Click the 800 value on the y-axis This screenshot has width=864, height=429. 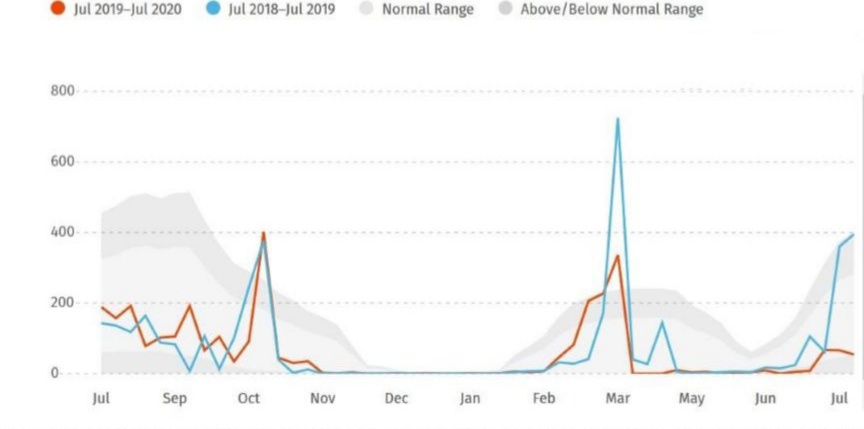pos(62,91)
